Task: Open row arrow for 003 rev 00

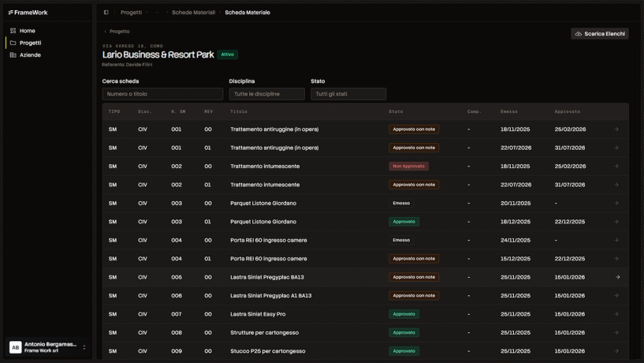Action: (616, 203)
